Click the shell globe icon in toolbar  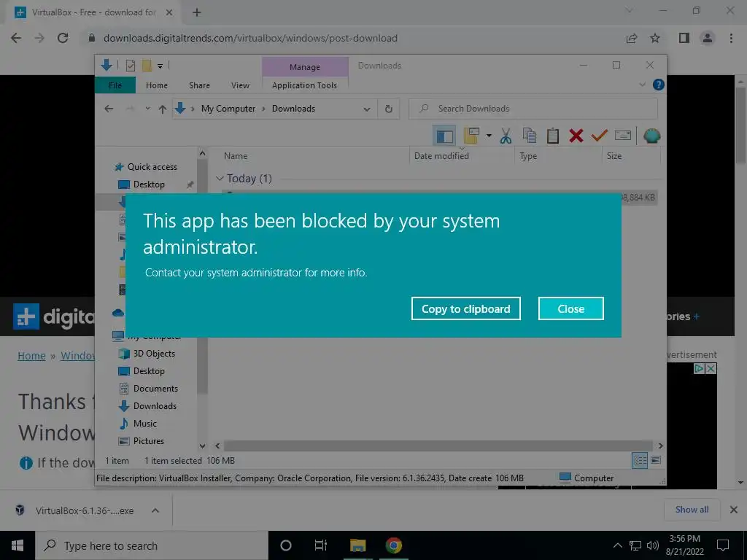pos(651,136)
